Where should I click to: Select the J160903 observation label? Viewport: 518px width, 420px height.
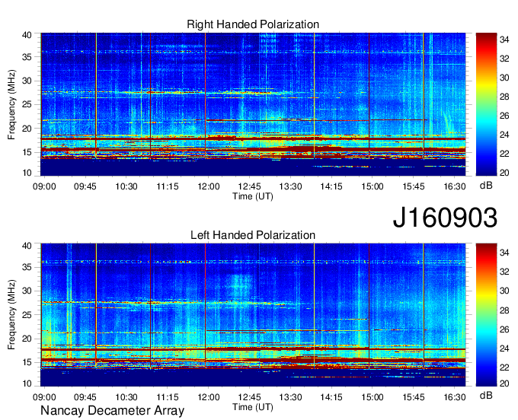[x=445, y=218]
